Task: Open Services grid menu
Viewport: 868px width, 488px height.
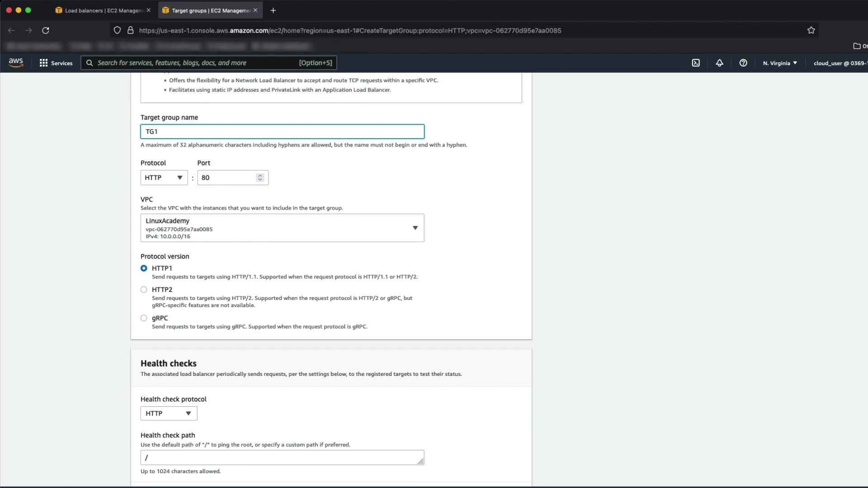Action: click(56, 63)
